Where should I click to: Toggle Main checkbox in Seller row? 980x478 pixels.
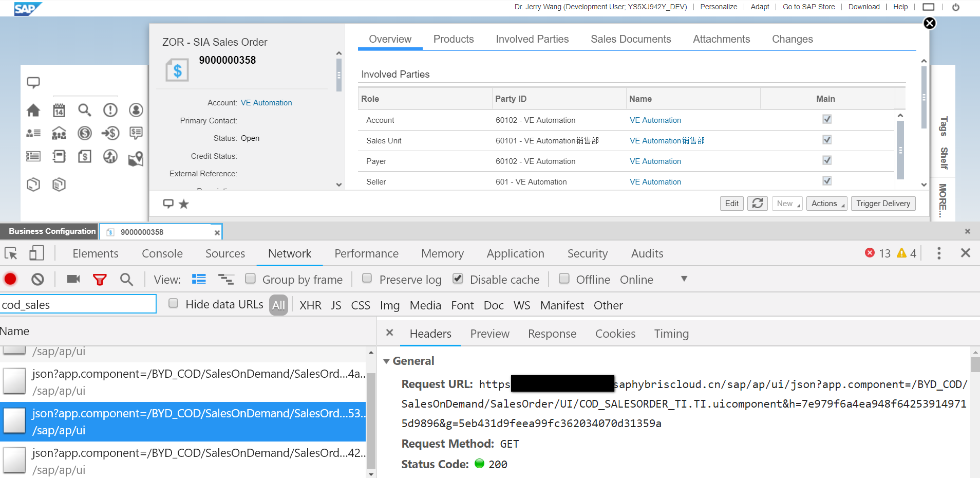(x=827, y=181)
